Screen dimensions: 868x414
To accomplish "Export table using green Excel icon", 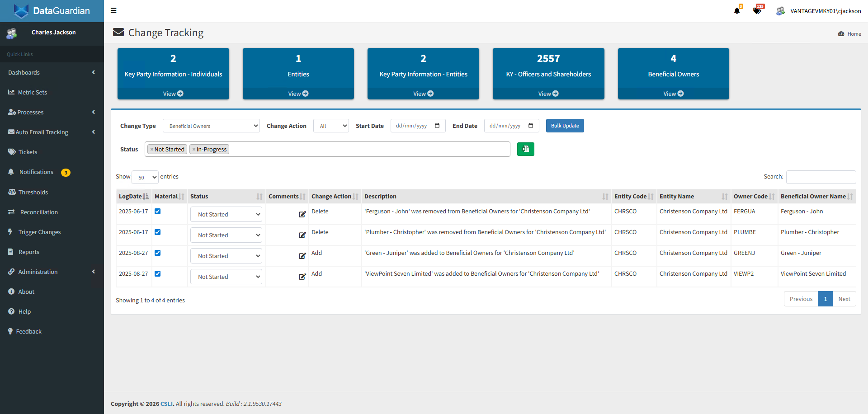I will pyautogui.click(x=525, y=149).
